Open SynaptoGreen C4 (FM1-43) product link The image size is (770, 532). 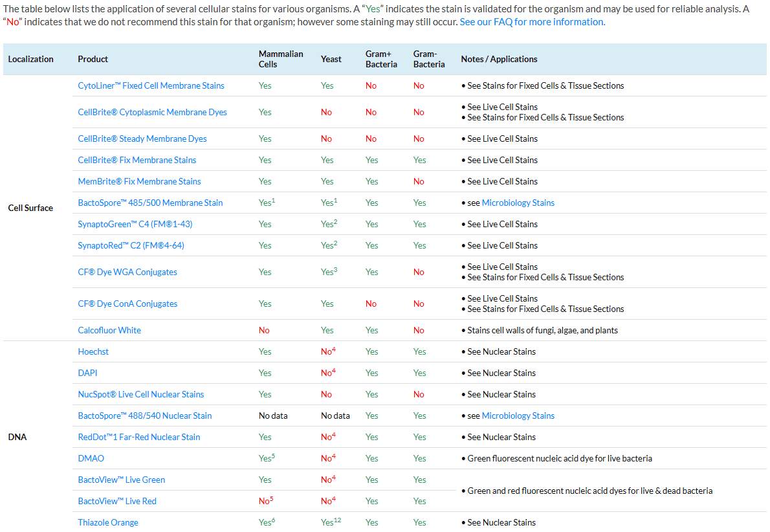[x=135, y=224]
